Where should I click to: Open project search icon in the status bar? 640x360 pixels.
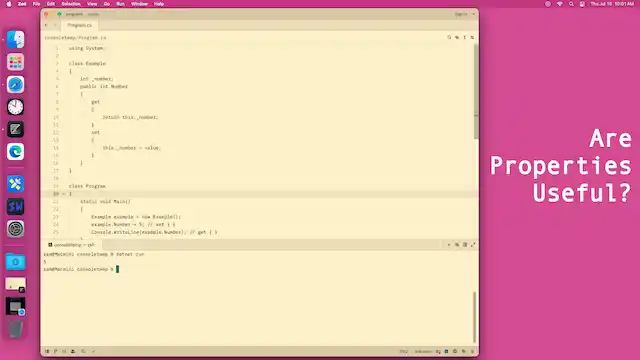click(83, 351)
